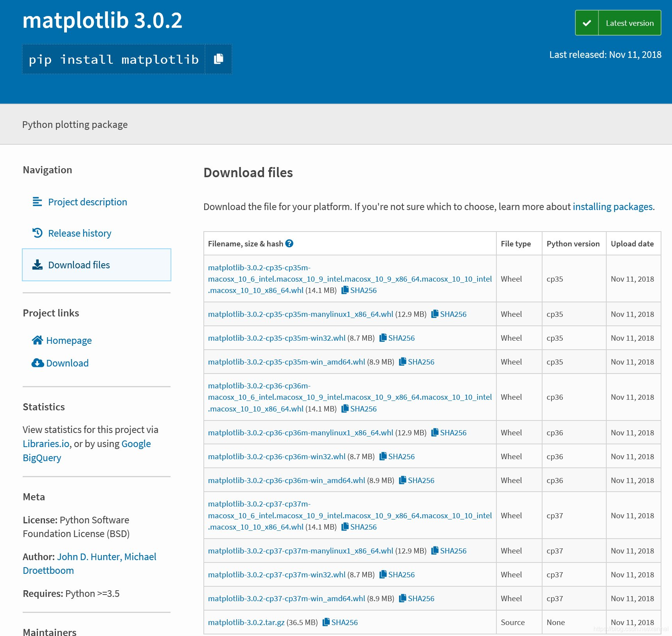Open the installing packages link
The image size is (672, 636).
click(x=613, y=207)
